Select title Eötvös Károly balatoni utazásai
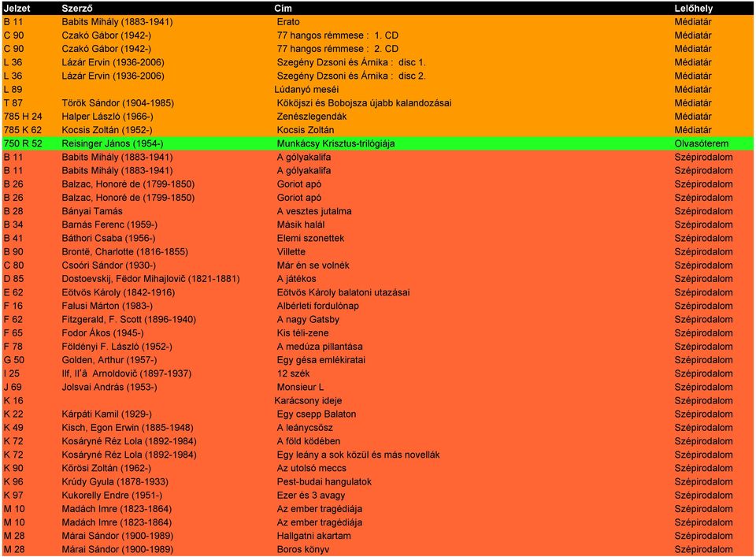 pos(343,291)
